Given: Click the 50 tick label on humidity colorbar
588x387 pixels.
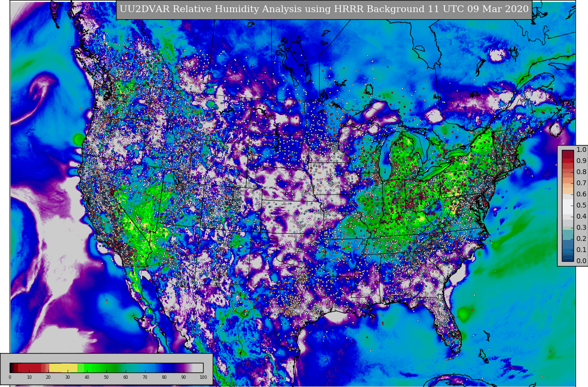Looking at the screenshot, I should click(106, 377).
